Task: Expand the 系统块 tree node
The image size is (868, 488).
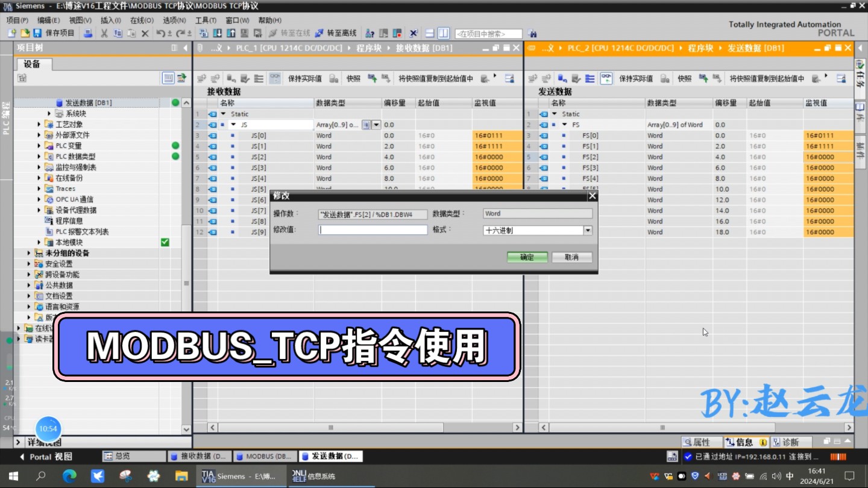Action: click(x=49, y=113)
